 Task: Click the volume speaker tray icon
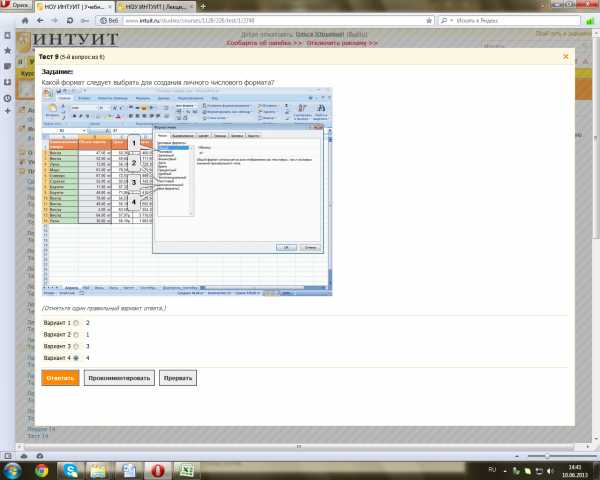tap(551, 470)
